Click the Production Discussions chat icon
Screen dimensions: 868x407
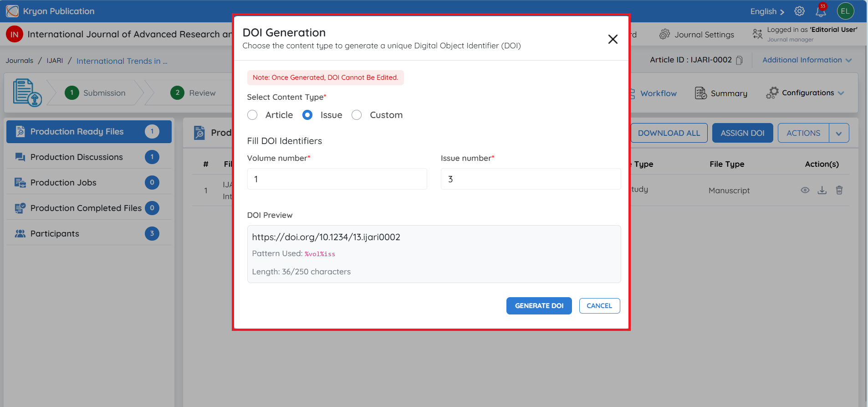20,157
